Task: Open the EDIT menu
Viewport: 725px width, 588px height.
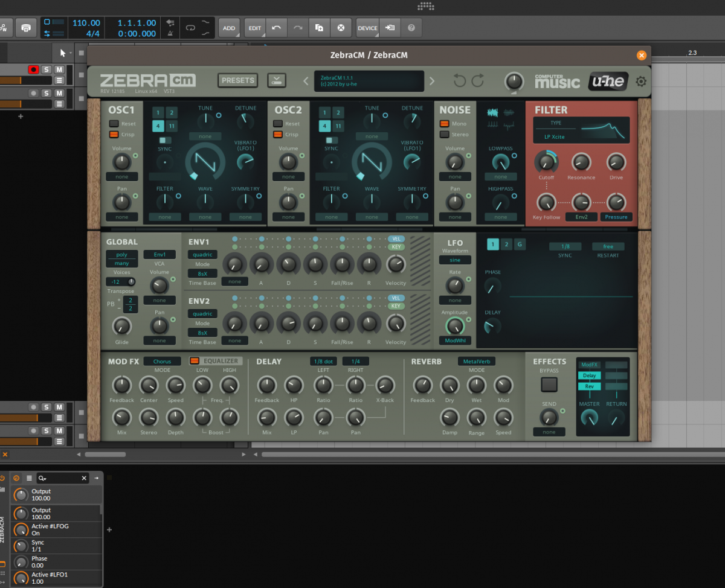Action: coord(256,28)
